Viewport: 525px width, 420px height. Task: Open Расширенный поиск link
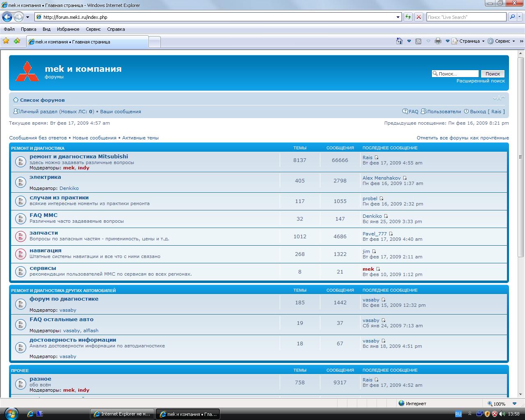(481, 81)
